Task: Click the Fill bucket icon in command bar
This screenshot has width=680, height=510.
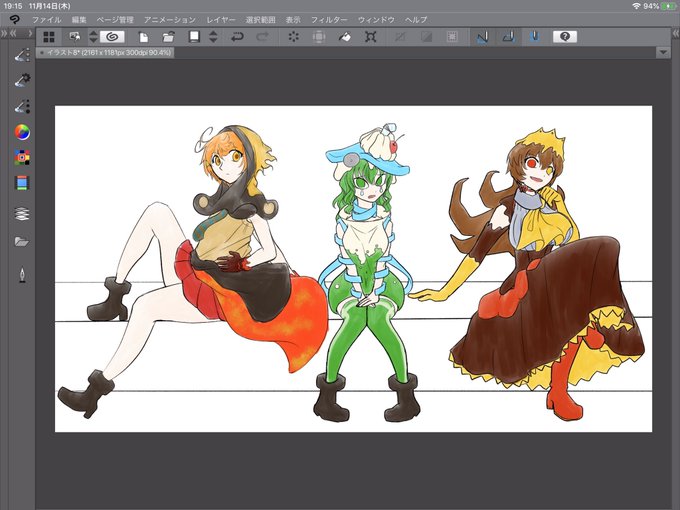Action: [344, 37]
